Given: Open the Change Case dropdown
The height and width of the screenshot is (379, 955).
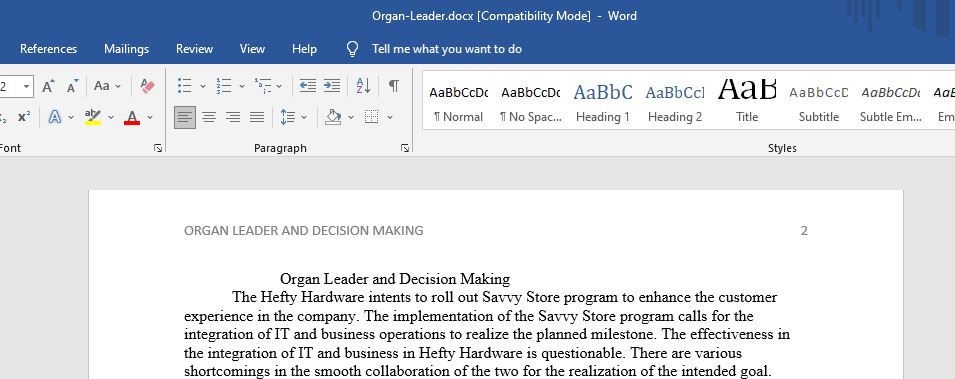Looking at the screenshot, I should tap(107, 86).
